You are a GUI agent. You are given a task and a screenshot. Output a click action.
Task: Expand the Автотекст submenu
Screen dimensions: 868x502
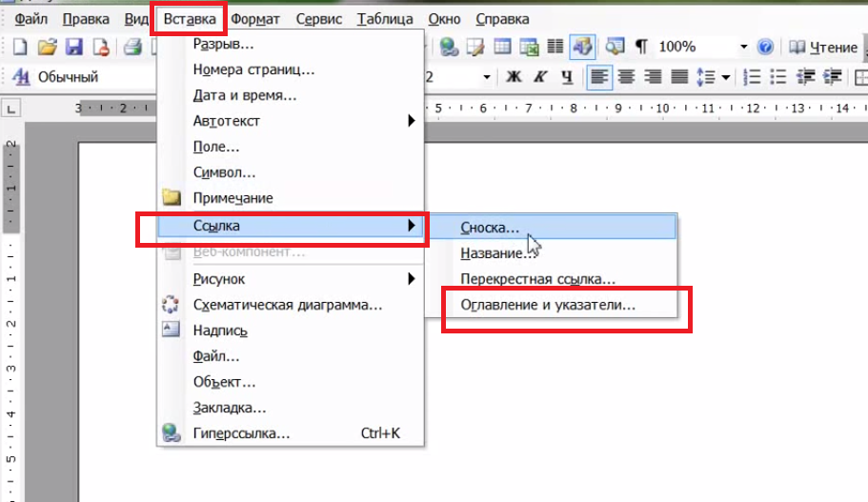(x=412, y=121)
